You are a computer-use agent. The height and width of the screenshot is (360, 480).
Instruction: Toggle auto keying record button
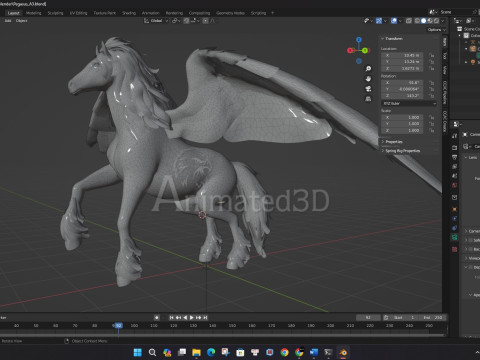tap(157, 318)
